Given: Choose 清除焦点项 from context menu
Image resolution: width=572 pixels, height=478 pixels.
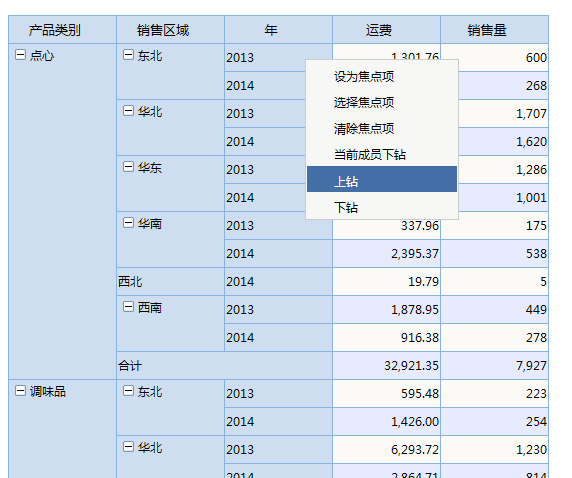Looking at the screenshot, I should coord(382,128).
